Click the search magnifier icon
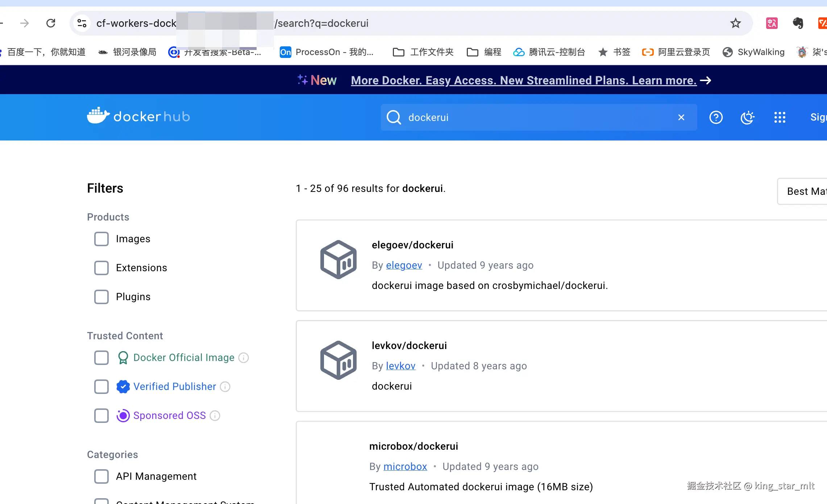827x504 pixels. [394, 117]
